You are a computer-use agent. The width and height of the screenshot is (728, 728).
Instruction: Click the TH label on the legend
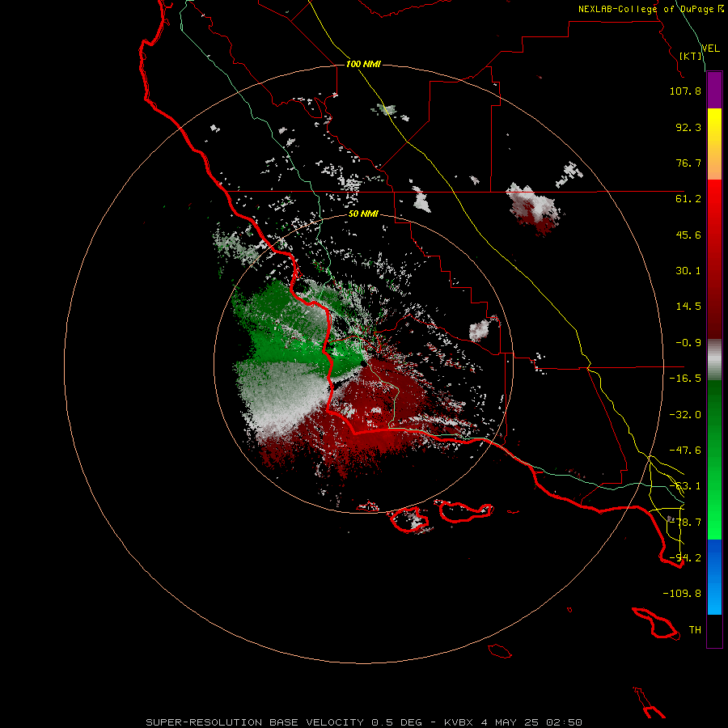click(x=695, y=630)
